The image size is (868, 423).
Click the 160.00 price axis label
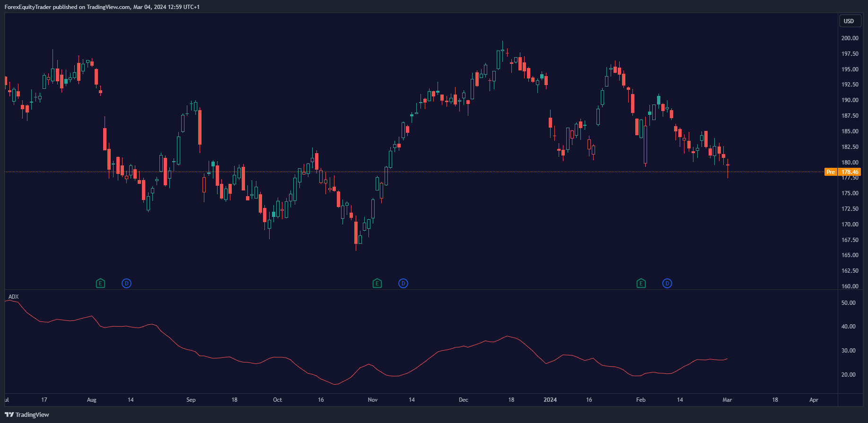click(850, 286)
